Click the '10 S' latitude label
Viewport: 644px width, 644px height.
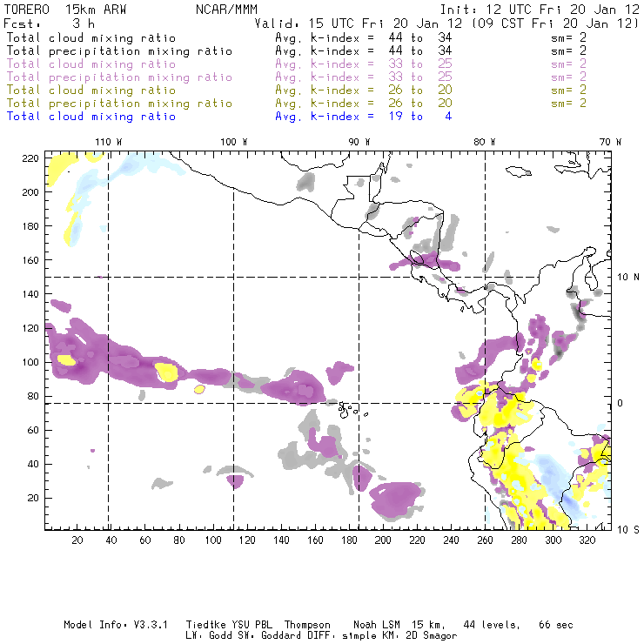(628, 530)
